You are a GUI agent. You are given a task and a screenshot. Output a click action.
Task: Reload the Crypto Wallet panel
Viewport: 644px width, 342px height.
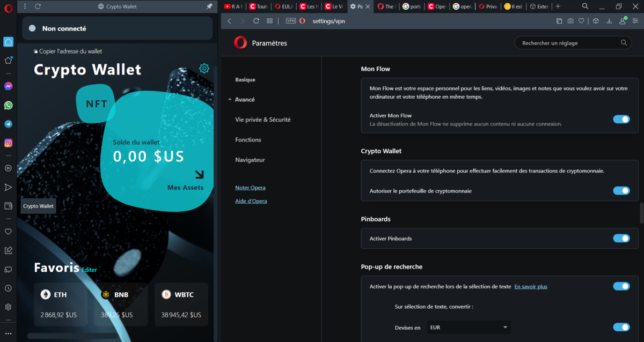click(38, 6)
